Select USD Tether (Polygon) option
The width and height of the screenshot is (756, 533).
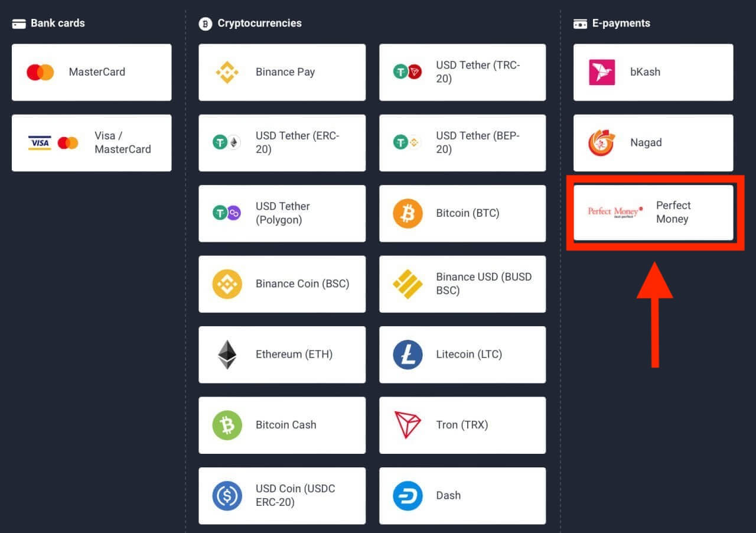click(x=282, y=213)
